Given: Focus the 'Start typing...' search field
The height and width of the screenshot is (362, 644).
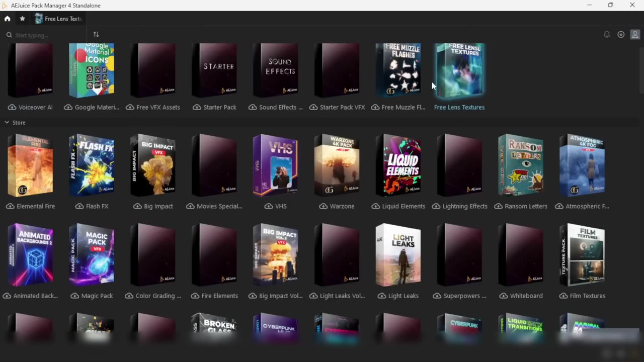Looking at the screenshot, I should point(45,35).
